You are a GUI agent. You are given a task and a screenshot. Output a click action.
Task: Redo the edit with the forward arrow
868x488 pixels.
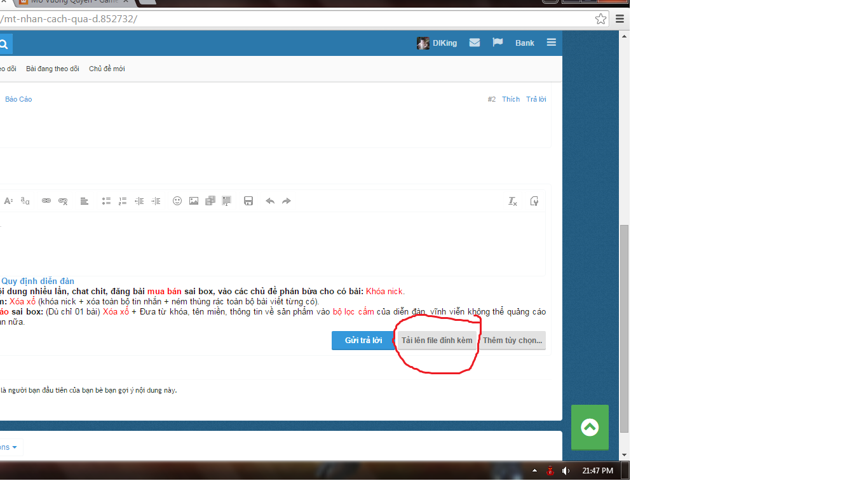coord(287,201)
